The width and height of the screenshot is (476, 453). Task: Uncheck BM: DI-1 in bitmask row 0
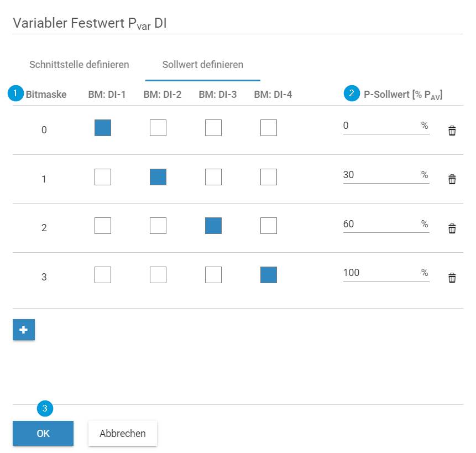click(x=103, y=128)
